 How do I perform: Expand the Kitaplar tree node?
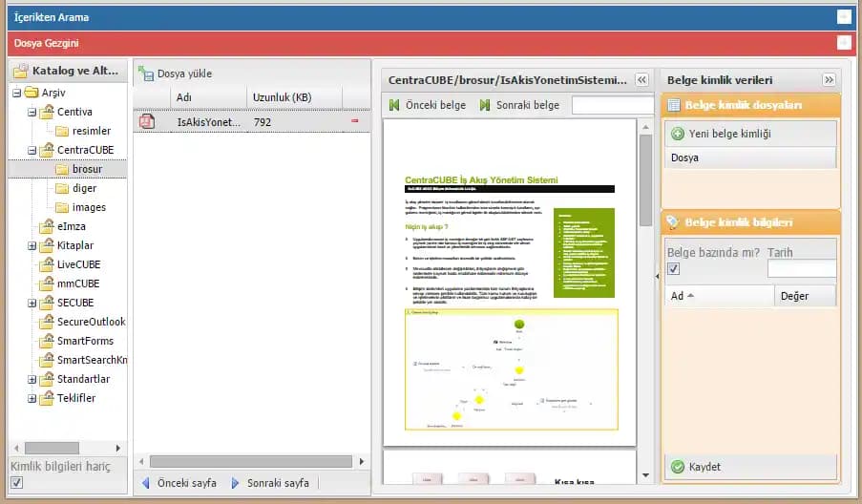coord(32,245)
